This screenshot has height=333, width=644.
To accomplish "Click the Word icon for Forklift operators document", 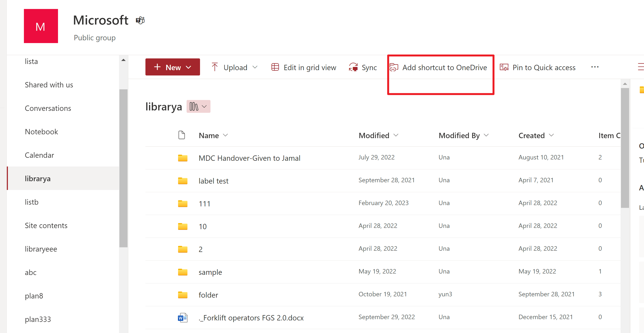I will 183,318.
